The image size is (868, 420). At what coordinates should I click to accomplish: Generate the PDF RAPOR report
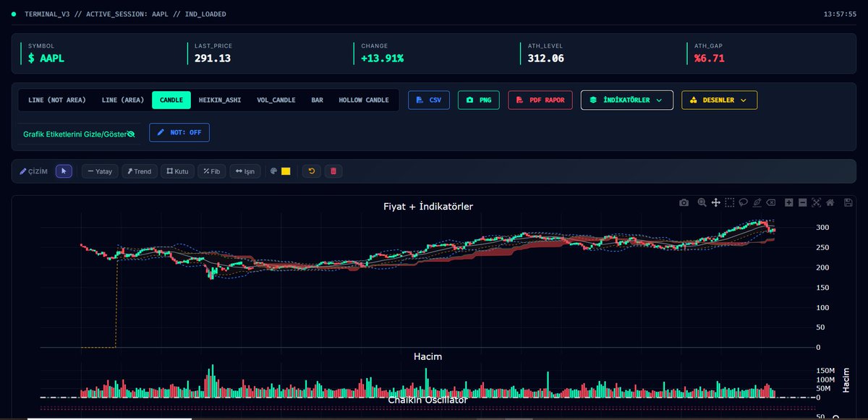click(541, 100)
